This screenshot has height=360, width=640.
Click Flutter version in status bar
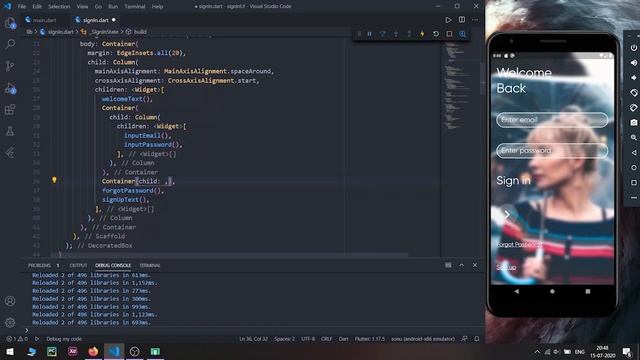(370, 339)
